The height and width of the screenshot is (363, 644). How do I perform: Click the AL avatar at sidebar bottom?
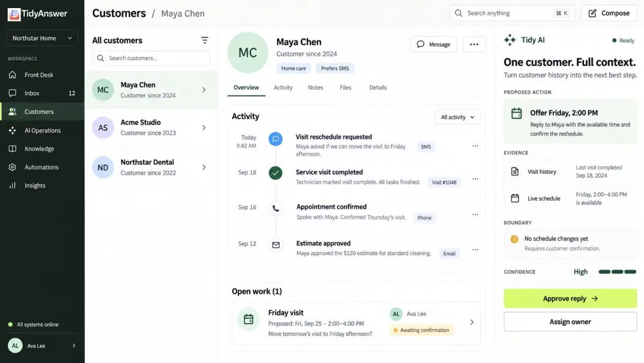[15, 346]
